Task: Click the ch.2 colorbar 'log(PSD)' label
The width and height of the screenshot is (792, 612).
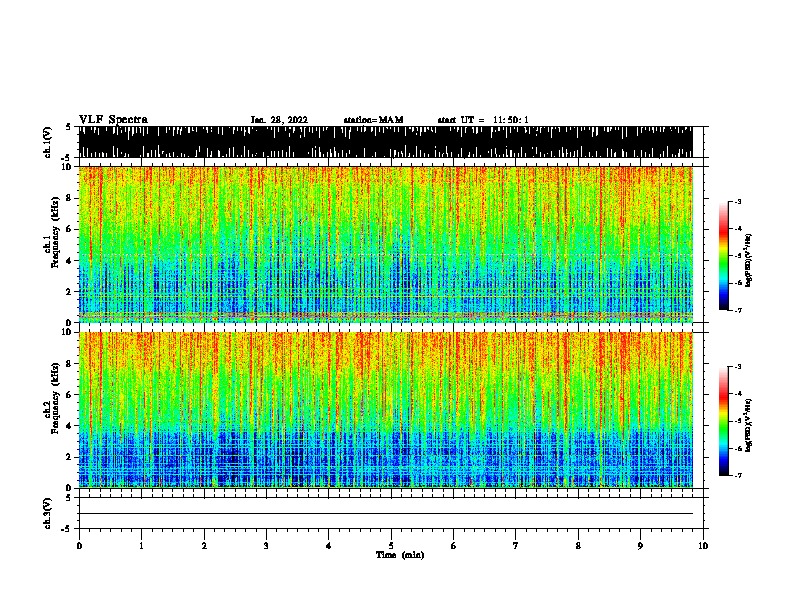Action: point(748,425)
